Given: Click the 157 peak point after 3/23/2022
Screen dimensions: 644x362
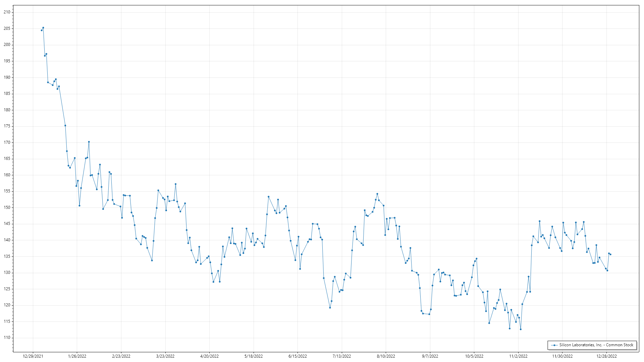Looking at the screenshot, I should coord(175,184).
